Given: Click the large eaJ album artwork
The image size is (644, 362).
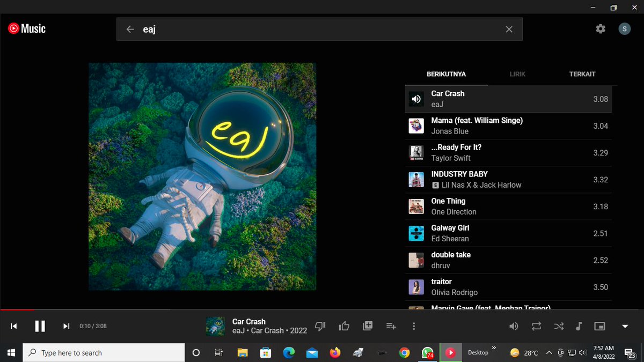Looking at the screenshot, I should (x=202, y=176).
